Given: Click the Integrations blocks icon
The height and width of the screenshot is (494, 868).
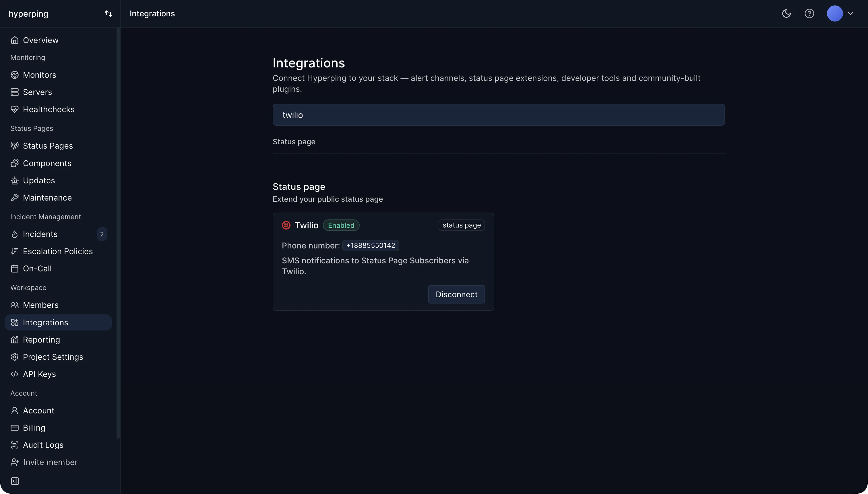Looking at the screenshot, I should point(14,322).
